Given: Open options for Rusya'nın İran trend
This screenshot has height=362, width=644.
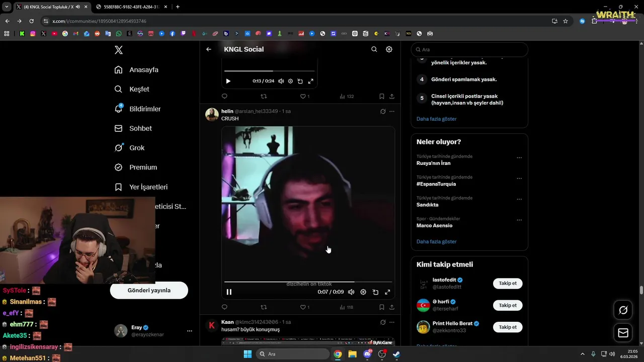Looking at the screenshot, I should [x=519, y=158].
